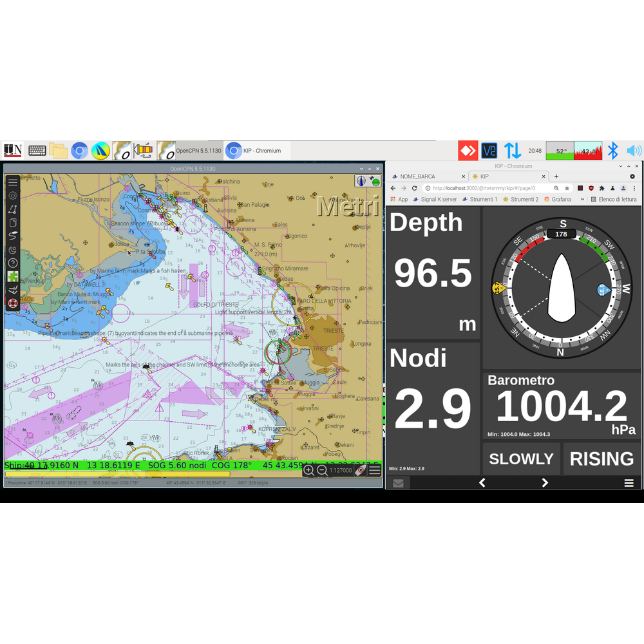Screen dimensions: 644x644
Task: Open Chromium three-dot menu
Action: [634, 188]
